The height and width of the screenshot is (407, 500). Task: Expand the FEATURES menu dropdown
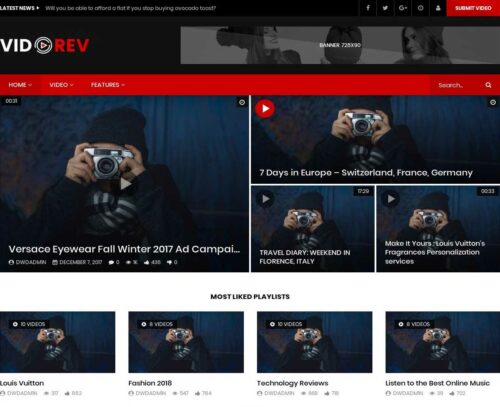point(108,85)
